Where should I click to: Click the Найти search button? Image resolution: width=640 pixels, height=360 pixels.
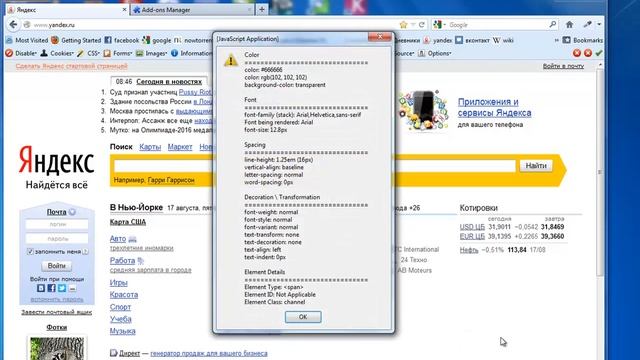pos(536,165)
